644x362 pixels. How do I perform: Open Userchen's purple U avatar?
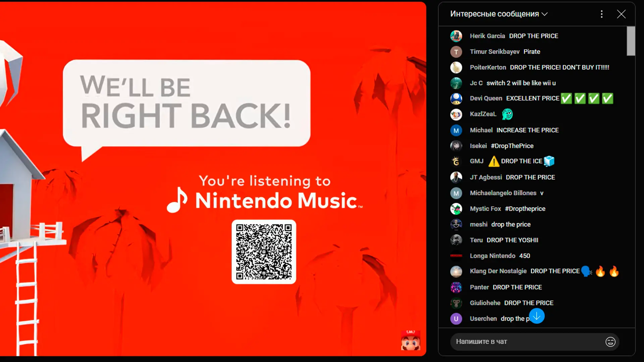[x=456, y=319]
